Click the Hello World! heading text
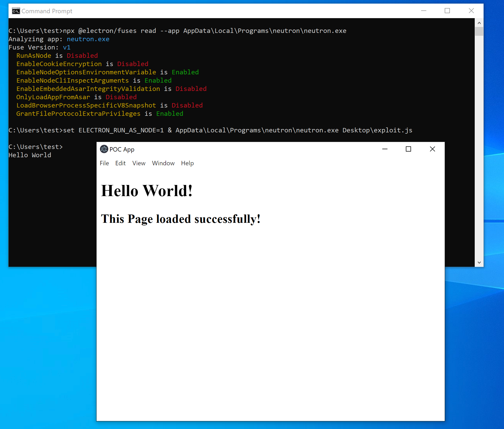This screenshot has height=429, width=504. tap(147, 191)
